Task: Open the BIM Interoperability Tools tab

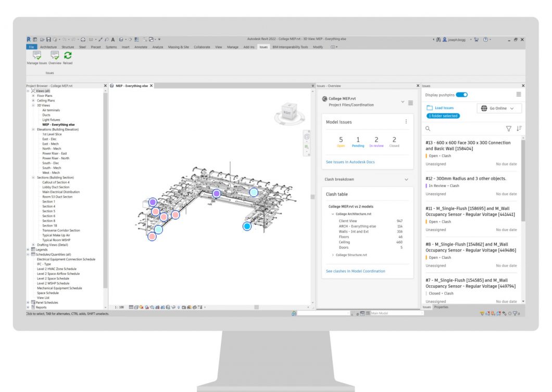Action: [x=290, y=47]
